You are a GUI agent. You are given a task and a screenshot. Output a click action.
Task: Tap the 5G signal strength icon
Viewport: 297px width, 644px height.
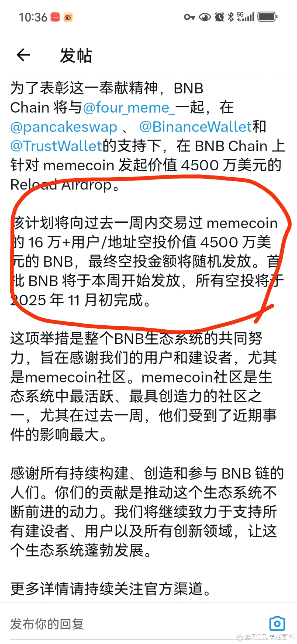(246, 17)
